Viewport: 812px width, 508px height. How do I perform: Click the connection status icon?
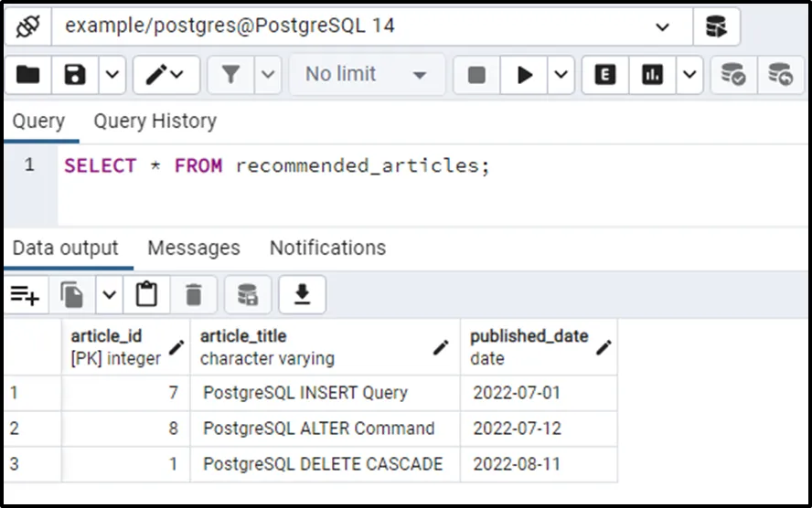pos(28,26)
